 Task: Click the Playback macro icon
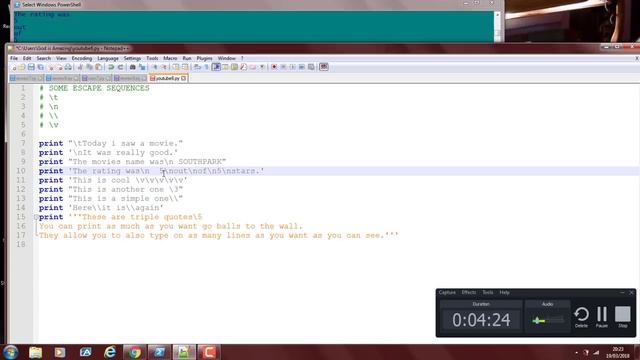[x=292, y=67]
